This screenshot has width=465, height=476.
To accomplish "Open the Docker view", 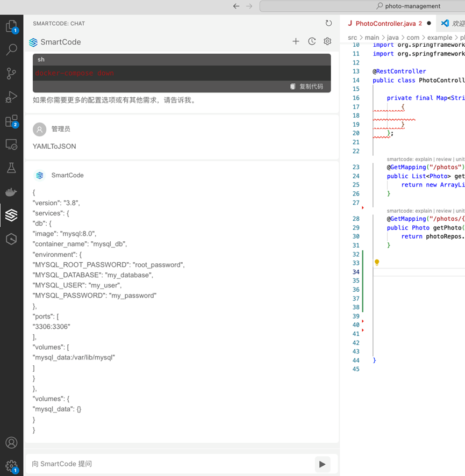I will [11, 192].
